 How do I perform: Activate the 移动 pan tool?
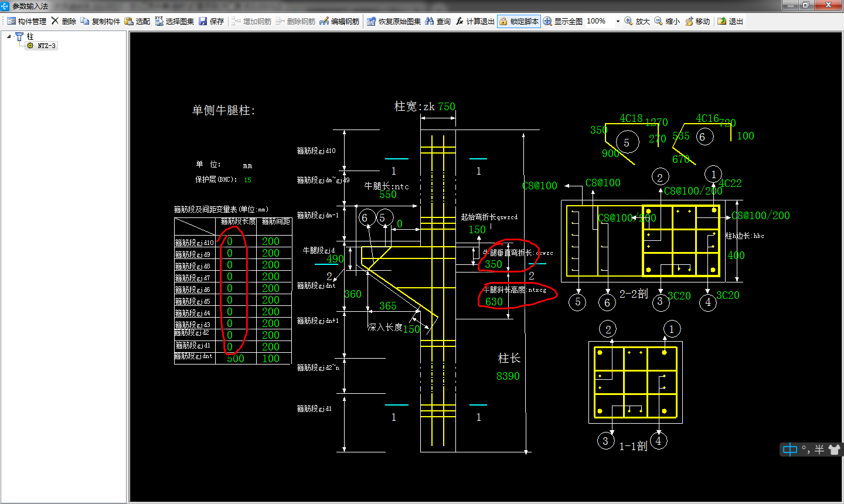(x=697, y=21)
